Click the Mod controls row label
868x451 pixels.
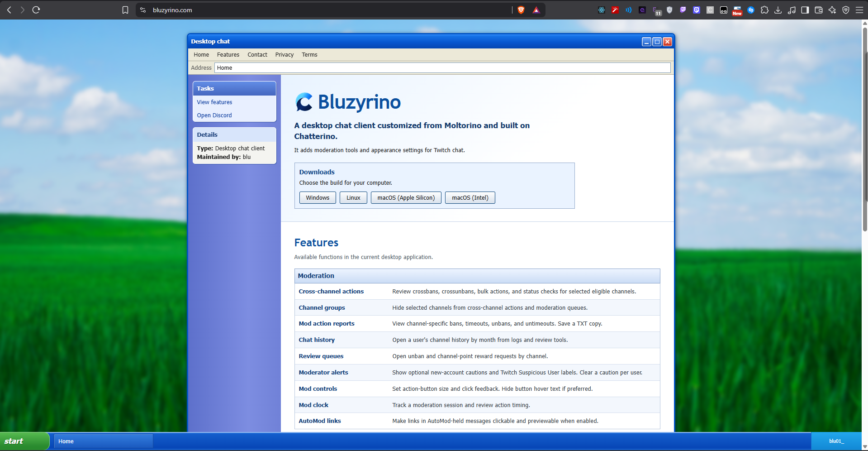click(x=318, y=389)
